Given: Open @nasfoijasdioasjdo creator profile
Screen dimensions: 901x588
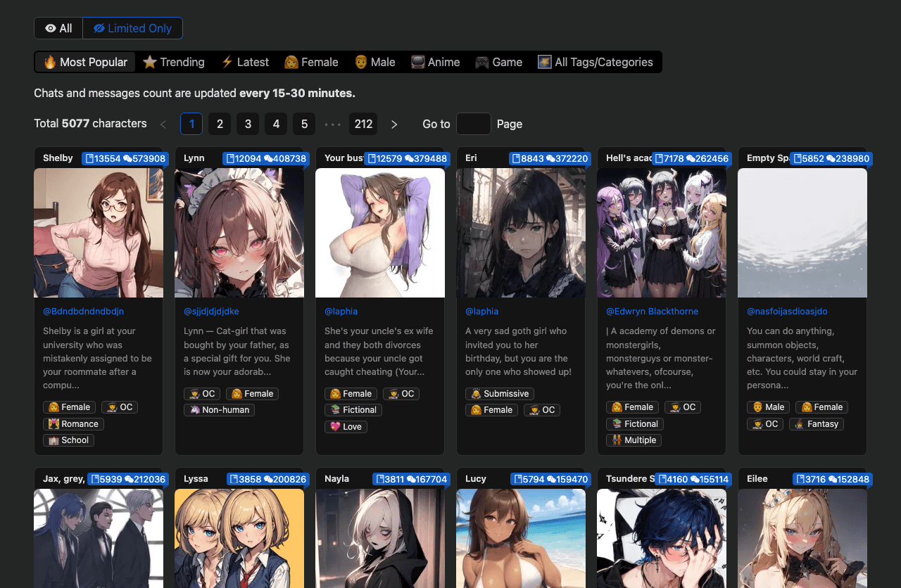Looking at the screenshot, I should point(787,311).
